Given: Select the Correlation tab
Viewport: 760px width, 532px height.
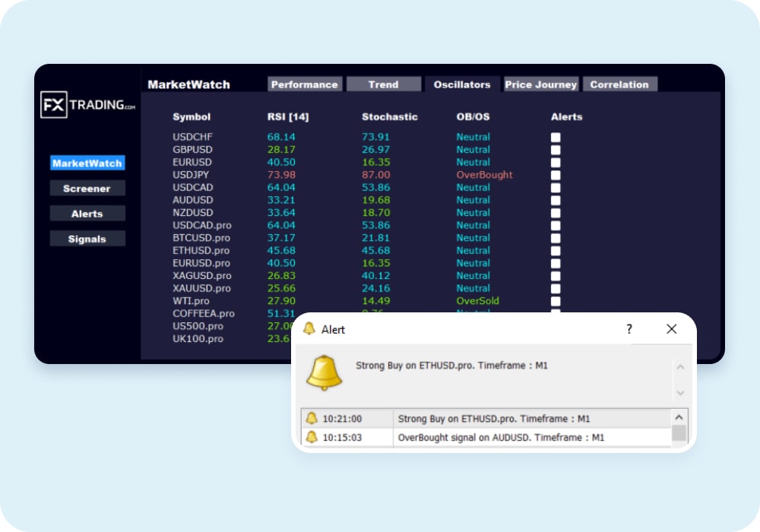Looking at the screenshot, I should pos(619,84).
